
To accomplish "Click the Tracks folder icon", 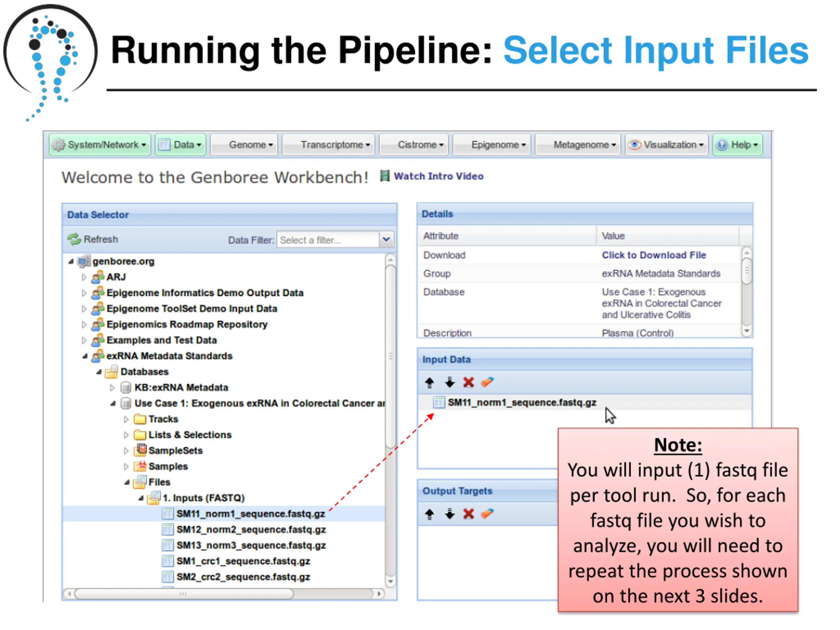I will coord(140,419).
